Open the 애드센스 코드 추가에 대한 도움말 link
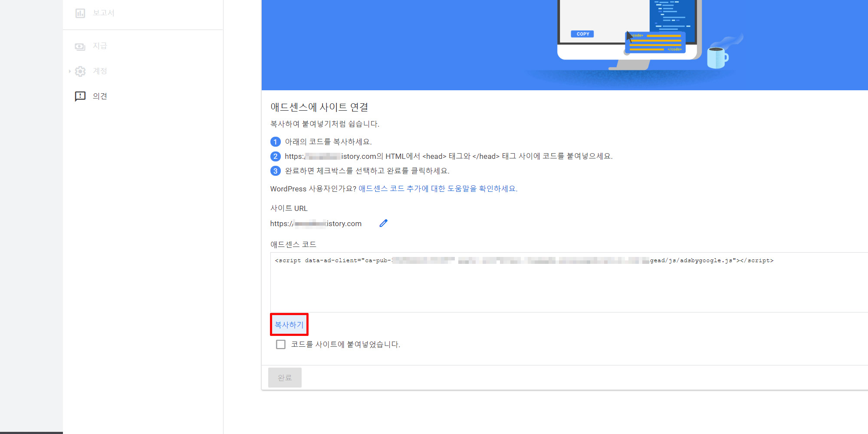This screenshot has width=868, height=434. (x=438, y=189)
